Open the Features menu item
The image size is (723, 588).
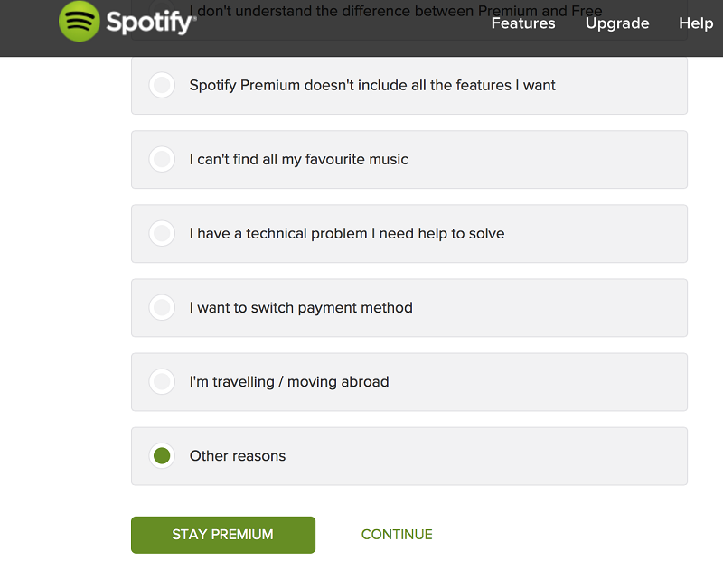523,23
